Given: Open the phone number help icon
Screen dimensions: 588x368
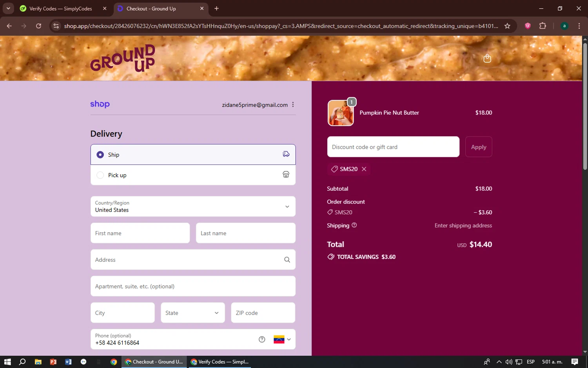Looking at the screenshot, I should 262,339.
